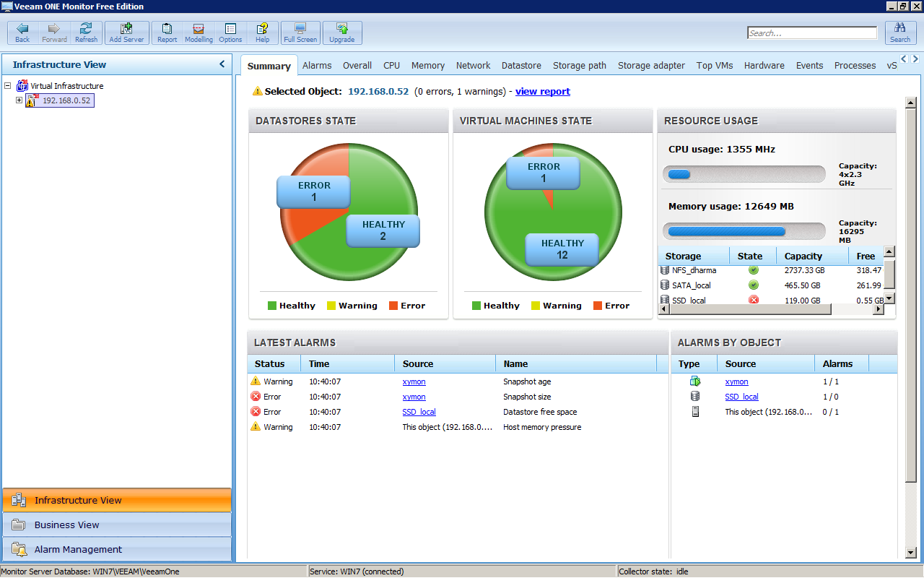The width and height of the screenshot is (924, 578).
Task: Click the Search input field
Action: (x=812, y=33)
